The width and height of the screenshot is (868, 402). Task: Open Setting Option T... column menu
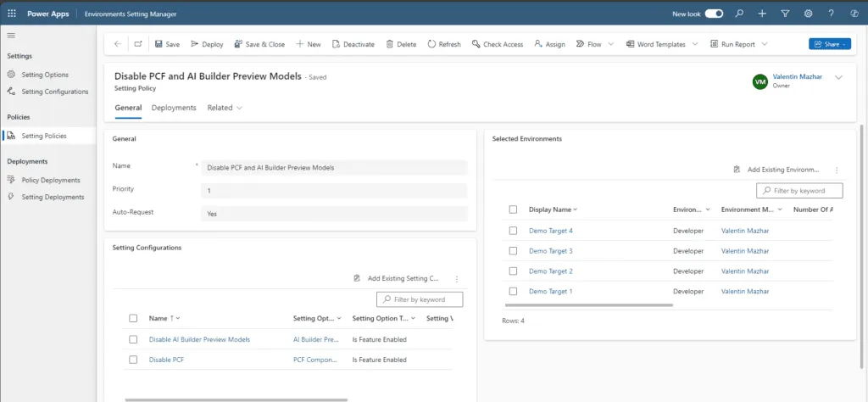[386, 318]
